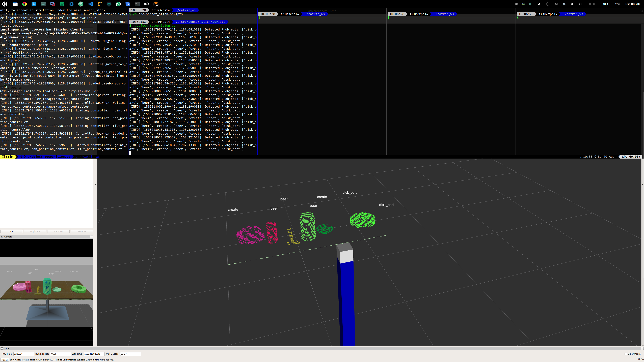Open the overlapping-squares app icon in taskbar
The height and width of the screenshot is (362, 644).
tap(52, 4)
